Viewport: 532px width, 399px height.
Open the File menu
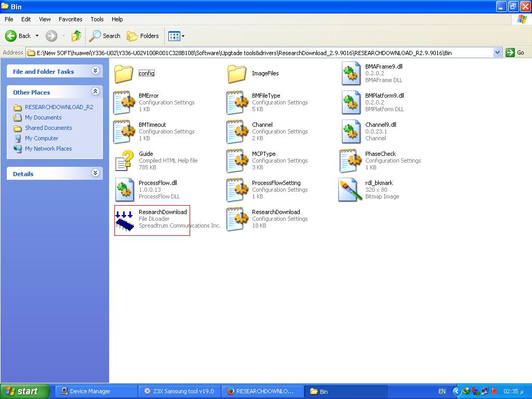click(x=9, y=19)
